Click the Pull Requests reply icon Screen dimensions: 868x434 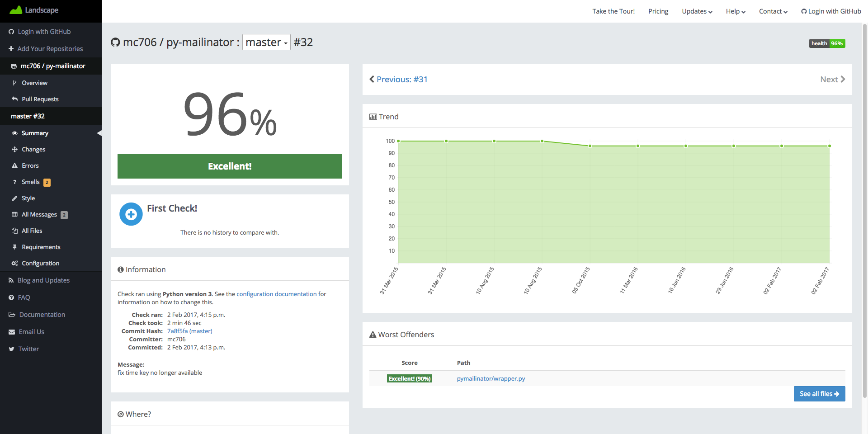[x=14, y=99]
